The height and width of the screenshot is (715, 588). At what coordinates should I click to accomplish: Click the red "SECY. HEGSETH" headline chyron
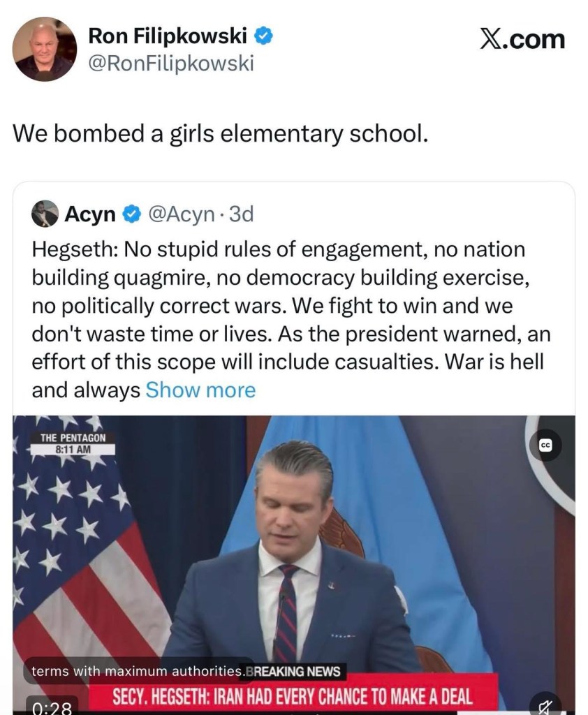pyautogui.click(x=293, y=695)
